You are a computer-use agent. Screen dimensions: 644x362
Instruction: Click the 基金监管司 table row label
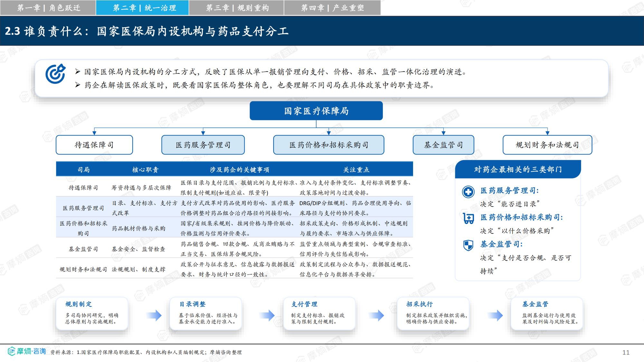83,249
